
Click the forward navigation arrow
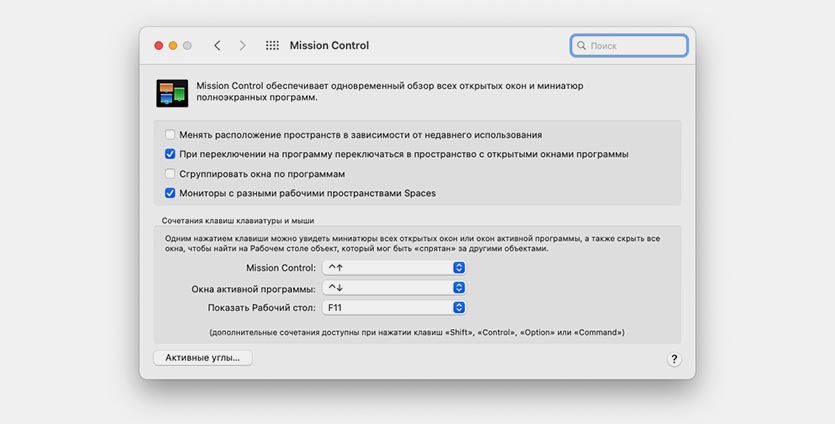(x=242, y=46)
